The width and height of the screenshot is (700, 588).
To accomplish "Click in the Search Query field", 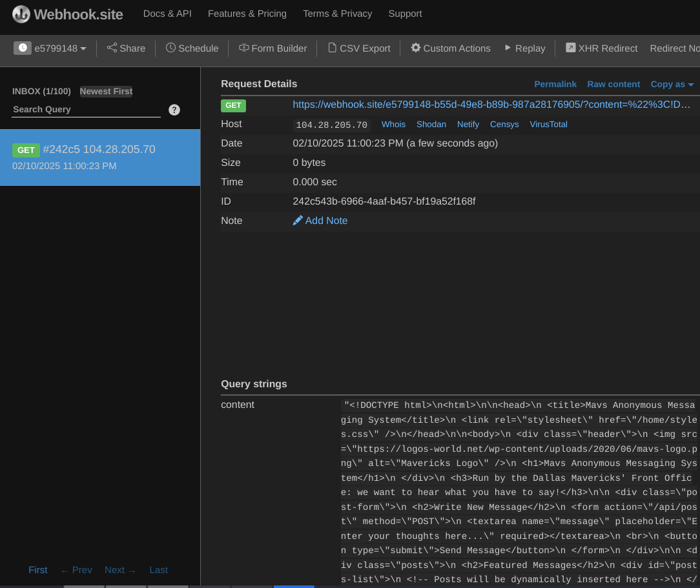I will click(x=86, y=110).
